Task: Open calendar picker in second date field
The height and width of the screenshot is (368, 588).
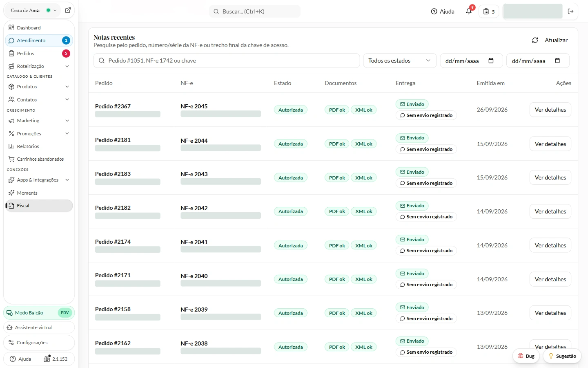Action: 557,61
